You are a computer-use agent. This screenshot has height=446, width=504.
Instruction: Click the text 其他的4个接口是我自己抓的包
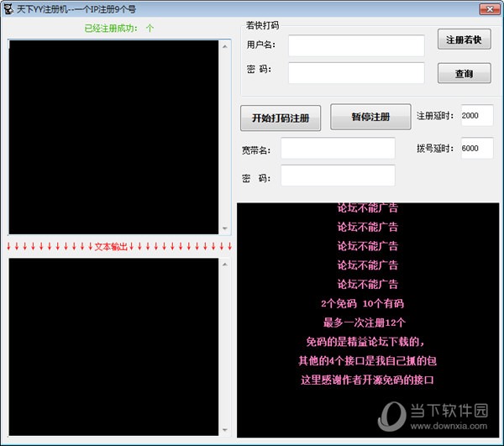(x=367, y=361)
